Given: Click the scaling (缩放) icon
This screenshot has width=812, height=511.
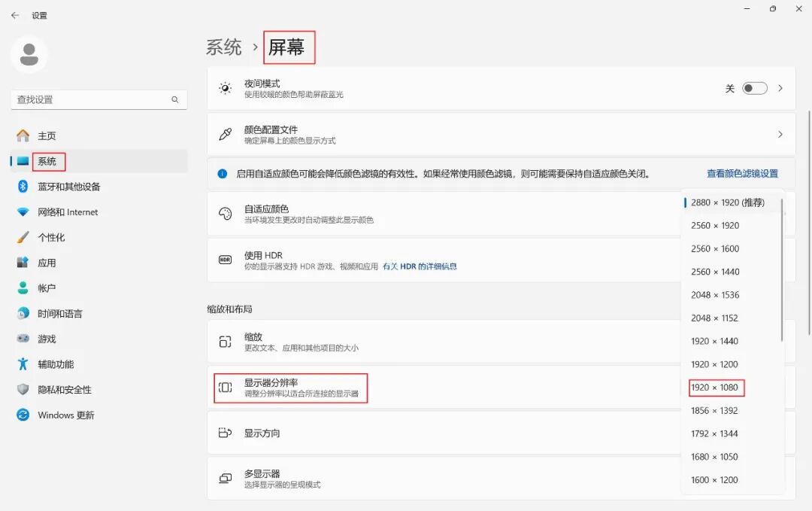Looking at the screenshot, I should pos(224,341).
